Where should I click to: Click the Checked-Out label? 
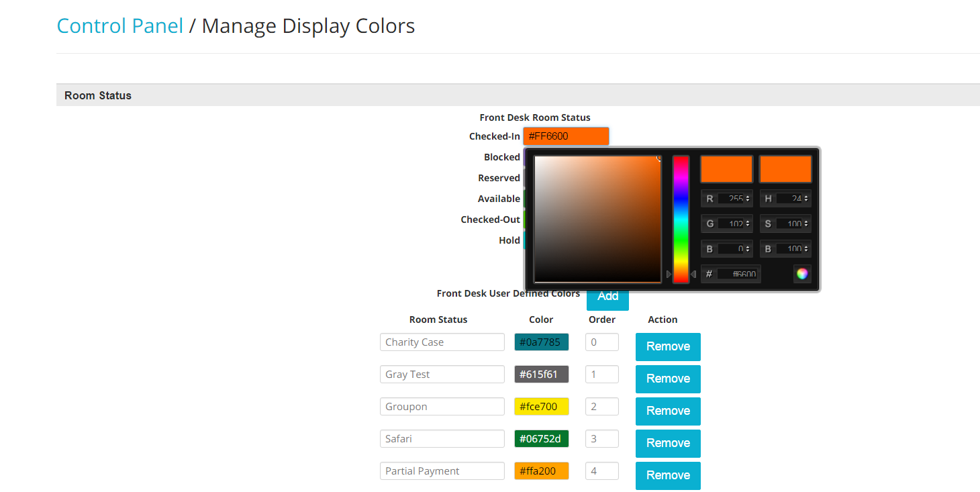(491, 219)
